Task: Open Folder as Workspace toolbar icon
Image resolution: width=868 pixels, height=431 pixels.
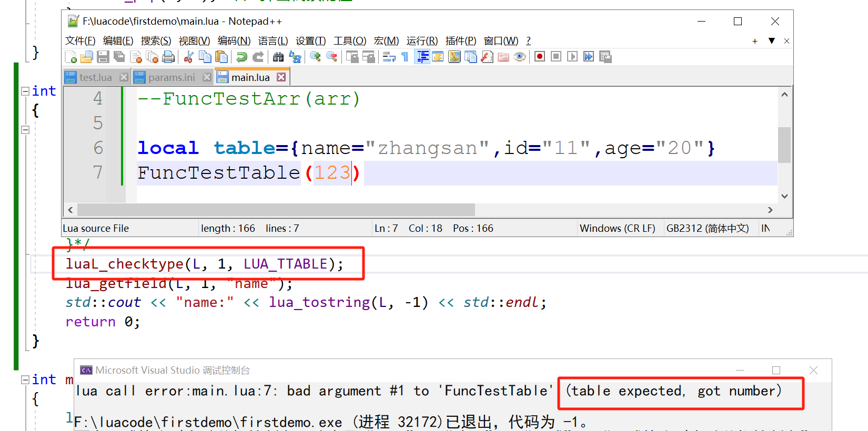Action: point(503,57)
